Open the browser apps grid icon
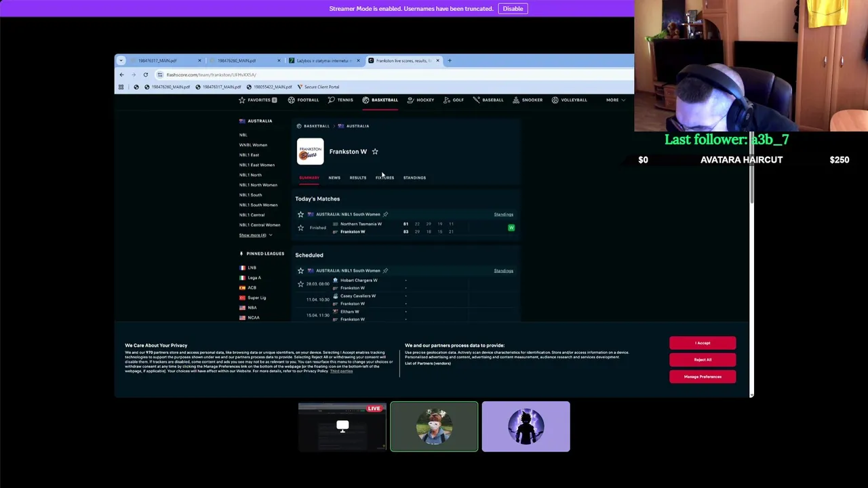Viewport: 868px width, 488px height. [121, 87]
